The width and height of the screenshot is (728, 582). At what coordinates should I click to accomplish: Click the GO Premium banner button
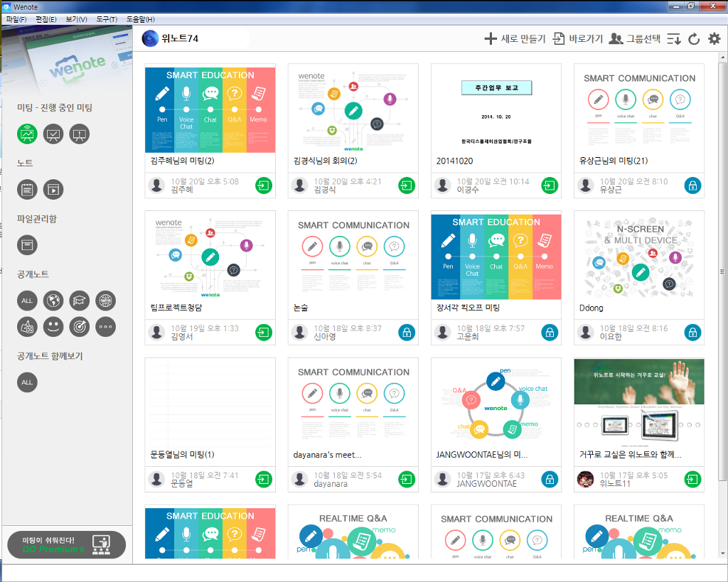click(x=66, y=545)
